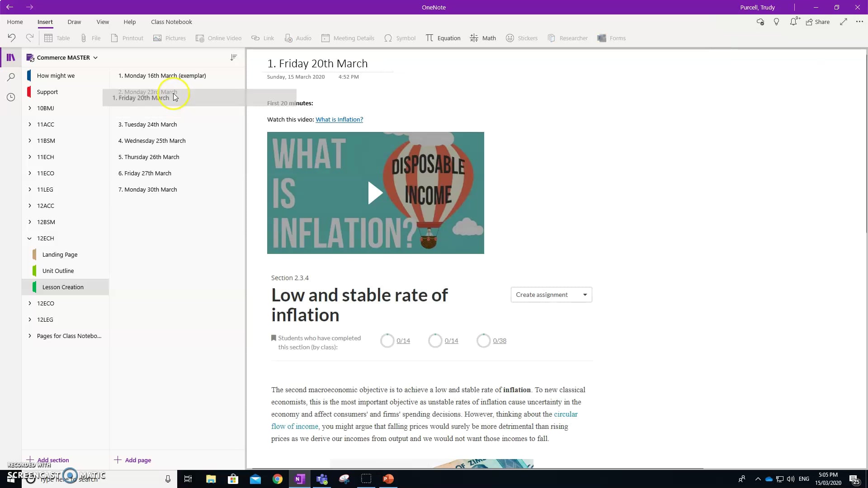The height and width of the screenshot is (488, 868).
Task: Switch to the Draw tab
Action: tap(74, 22)
